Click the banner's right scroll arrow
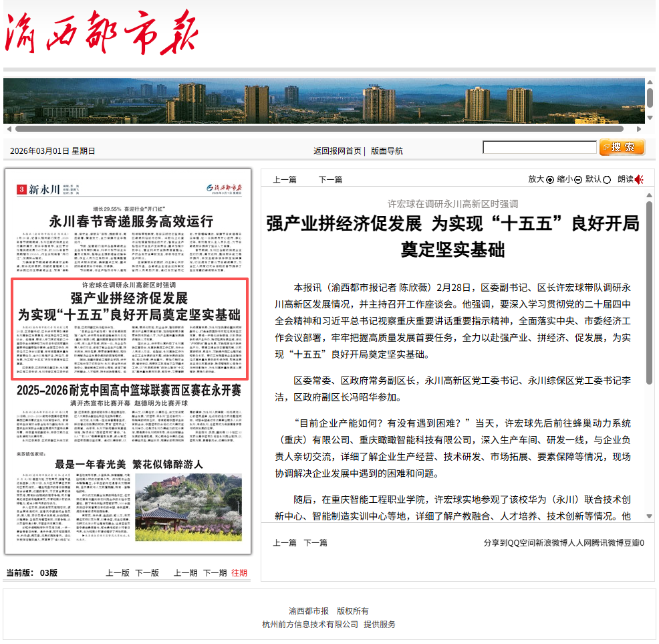Viewport: 659px width, 644px height. click(x=639, y=128)
